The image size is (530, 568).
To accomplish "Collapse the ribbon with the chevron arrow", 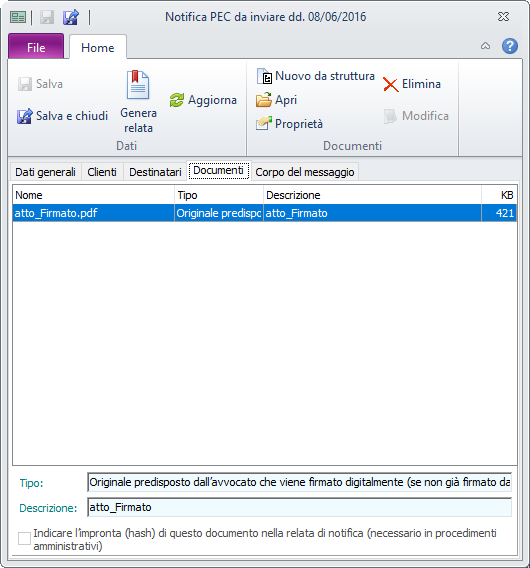I will click(485, 46).
